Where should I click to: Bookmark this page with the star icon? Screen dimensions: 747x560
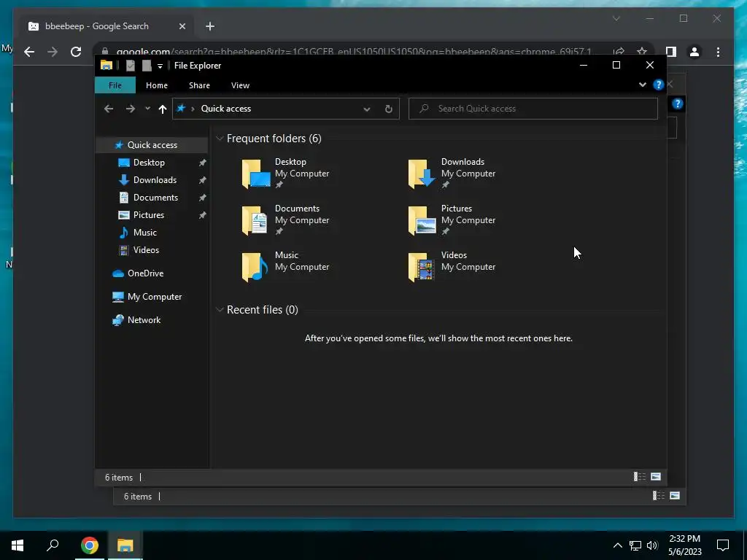pyautogui.click(x=642, y=52)
